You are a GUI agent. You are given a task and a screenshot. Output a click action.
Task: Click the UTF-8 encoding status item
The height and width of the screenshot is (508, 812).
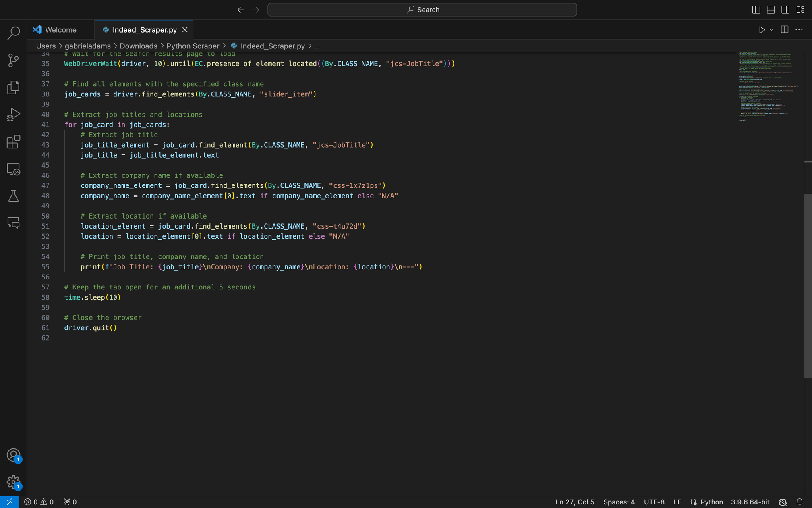coord(654,502)
